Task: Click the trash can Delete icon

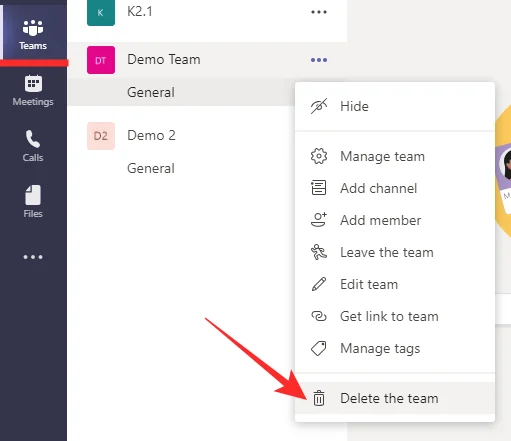Action: pyautogui.click(x=319, y=398)
